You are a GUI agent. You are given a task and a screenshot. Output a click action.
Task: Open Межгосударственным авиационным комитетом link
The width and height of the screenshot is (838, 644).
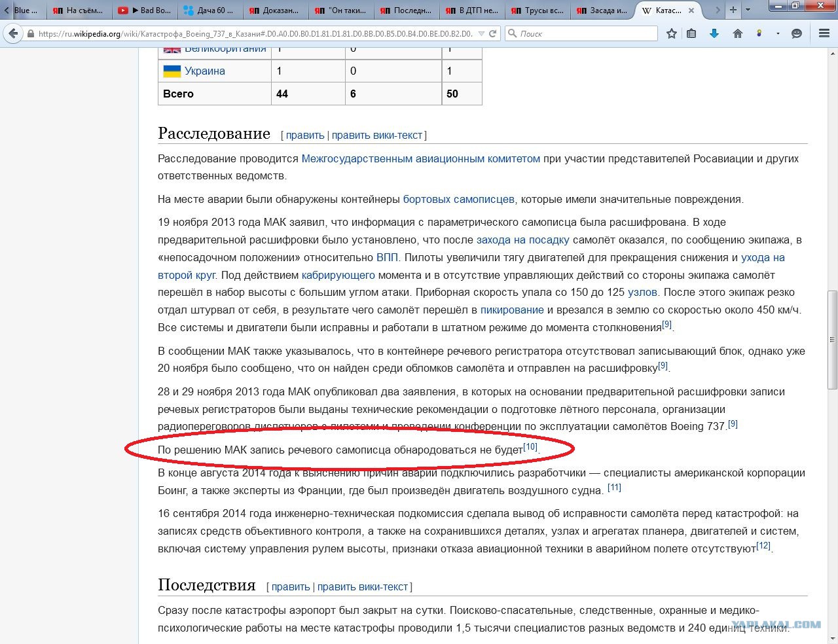pos(421,158)
